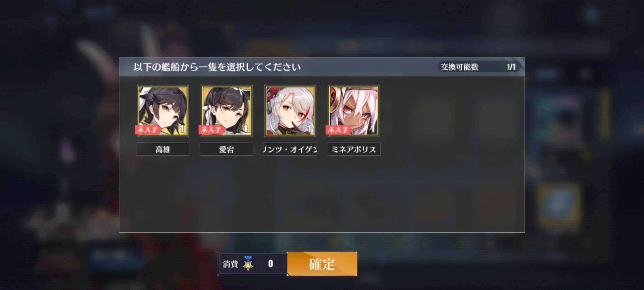Tap quantity number on Prinz Eugen portrait

coord(309,129)
